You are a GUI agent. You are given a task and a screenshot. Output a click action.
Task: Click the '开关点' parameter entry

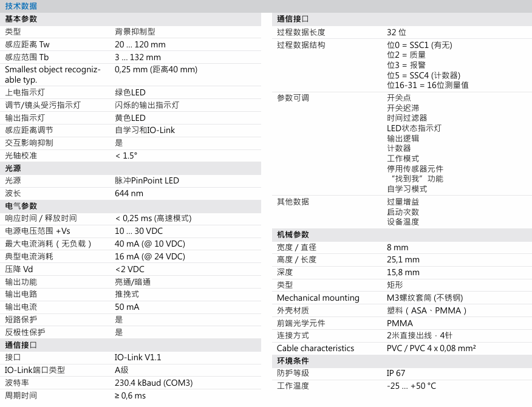[x=398, y=98]
